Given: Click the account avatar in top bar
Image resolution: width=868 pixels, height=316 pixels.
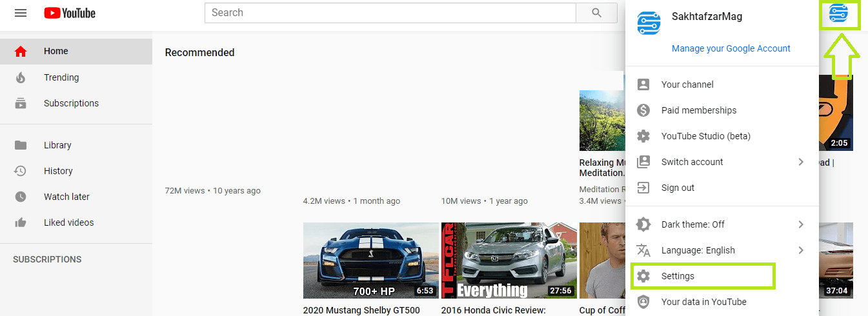Looking at the screenshot, I should (x=839, y=14).
